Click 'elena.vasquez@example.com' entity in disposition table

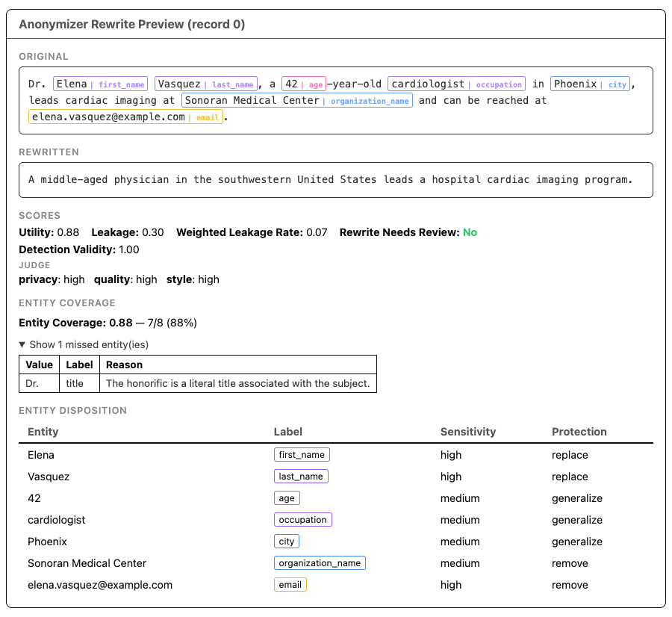[100, 585]
